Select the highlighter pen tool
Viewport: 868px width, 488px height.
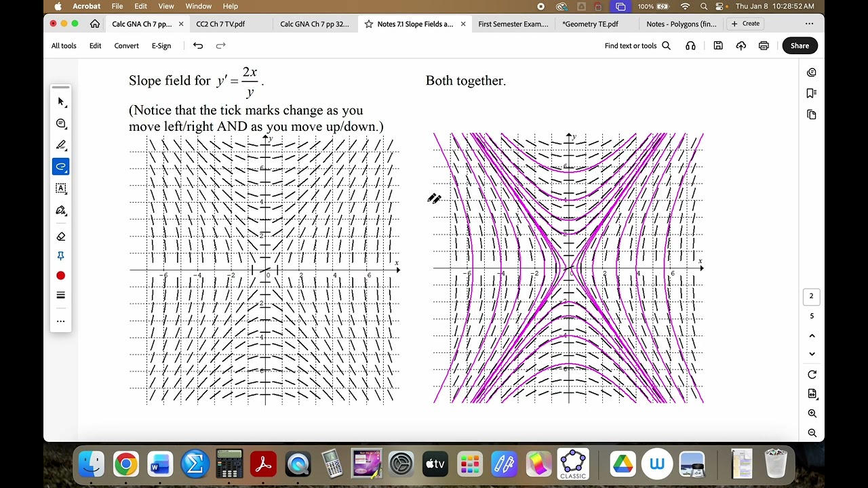click(61, 145)
